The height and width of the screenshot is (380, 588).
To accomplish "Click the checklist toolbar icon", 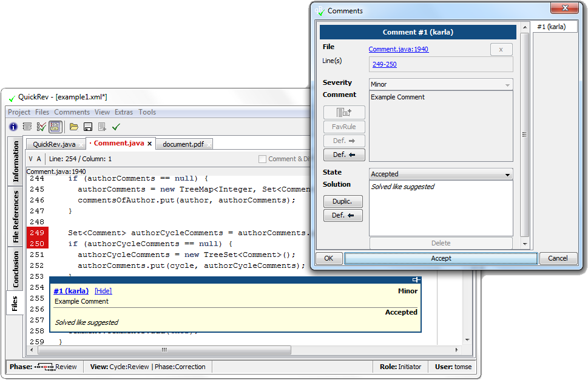I will pos(41,127).
